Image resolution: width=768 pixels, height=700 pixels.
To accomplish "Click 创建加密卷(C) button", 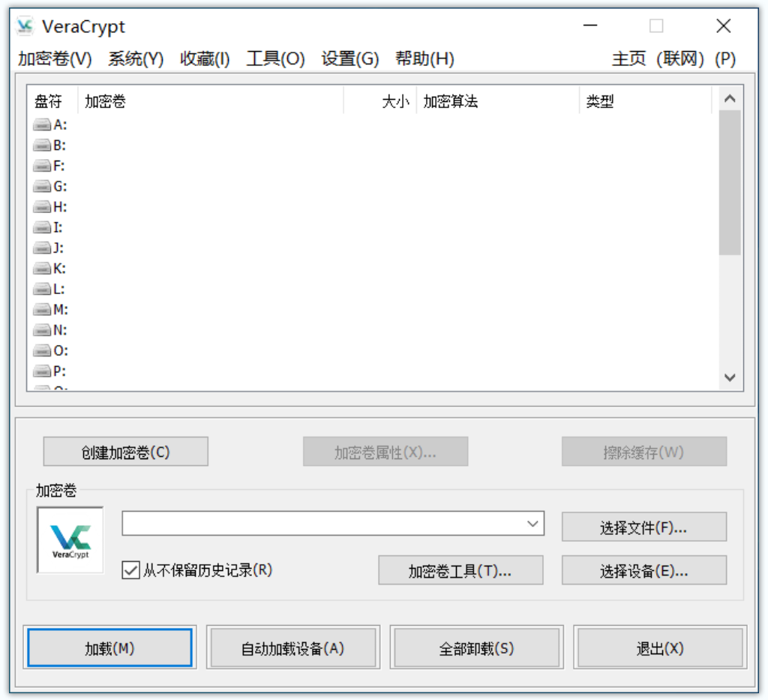I will [126, 452].
